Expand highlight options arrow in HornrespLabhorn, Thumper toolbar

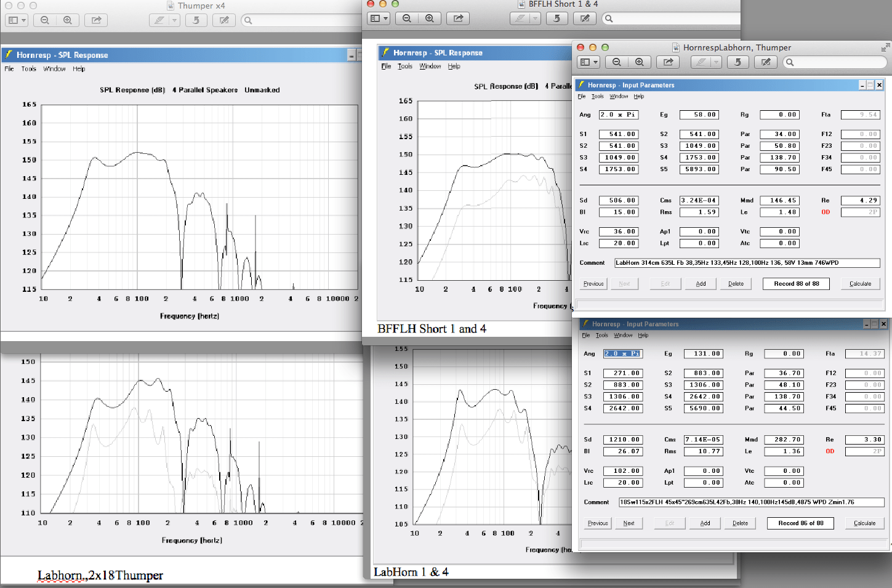(x=715, y=62)
